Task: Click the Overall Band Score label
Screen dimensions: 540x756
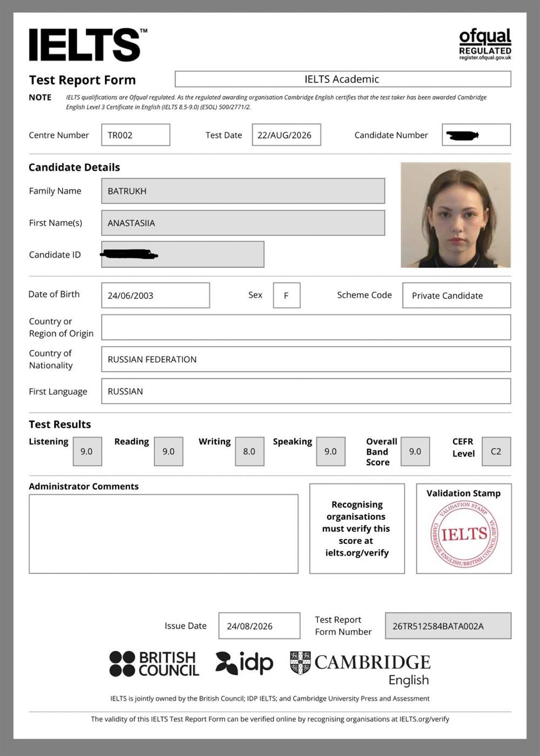Action: (381, 451)
